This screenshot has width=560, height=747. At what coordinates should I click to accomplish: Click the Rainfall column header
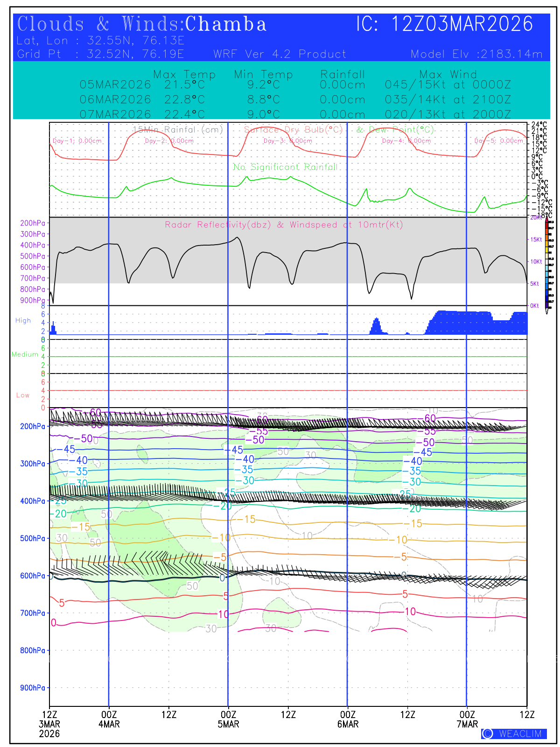point(343,74)
